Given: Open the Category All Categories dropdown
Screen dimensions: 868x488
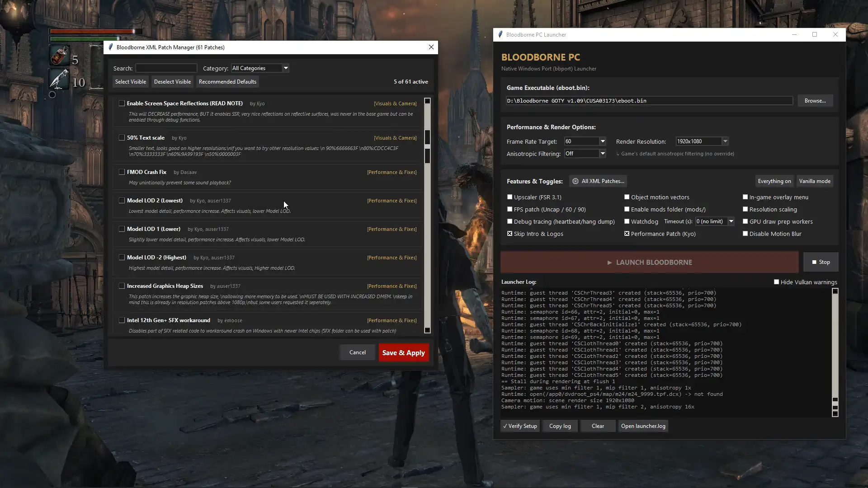Looking at the screenshot, I should 260,68.
